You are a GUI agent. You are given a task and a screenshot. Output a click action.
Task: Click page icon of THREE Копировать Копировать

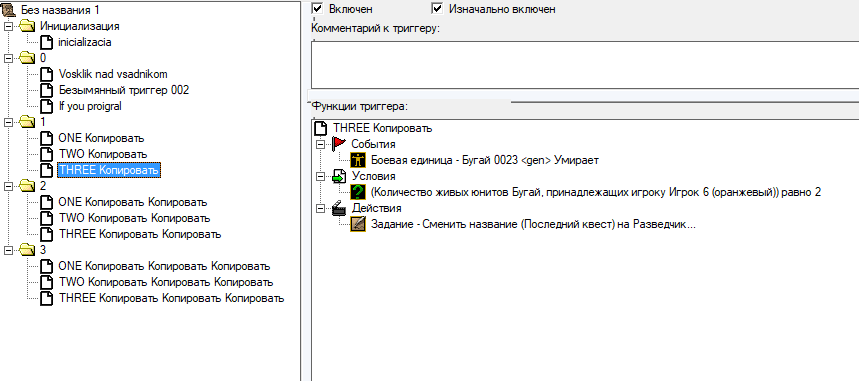tap(48, 235)
